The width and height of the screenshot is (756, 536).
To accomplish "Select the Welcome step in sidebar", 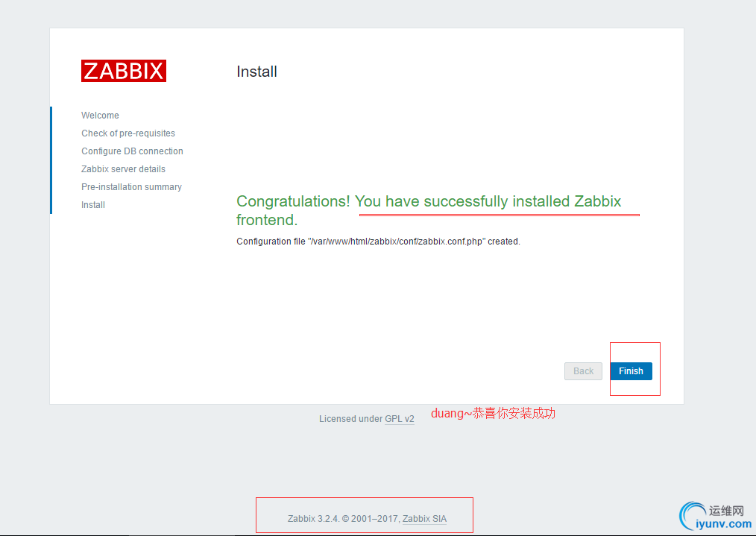I will point(101,116).
